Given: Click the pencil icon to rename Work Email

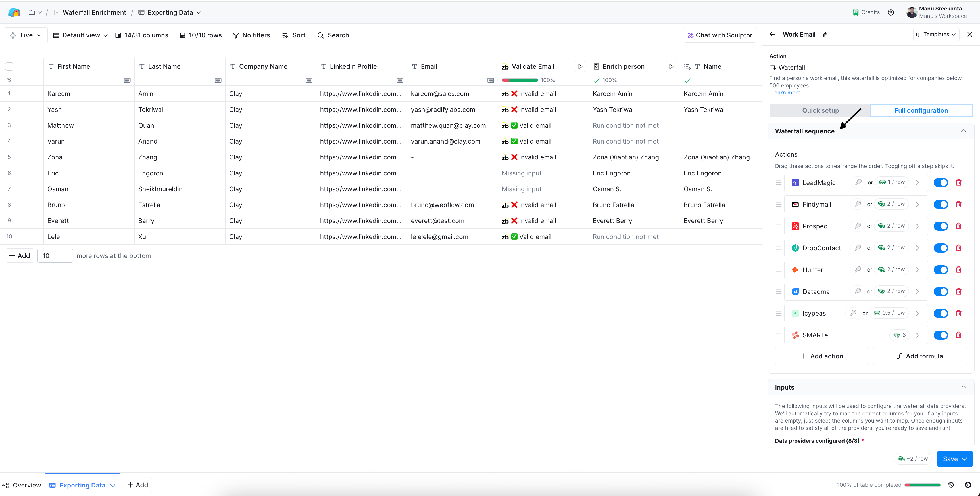Looking at the screenshot, I should coord(825,35).
